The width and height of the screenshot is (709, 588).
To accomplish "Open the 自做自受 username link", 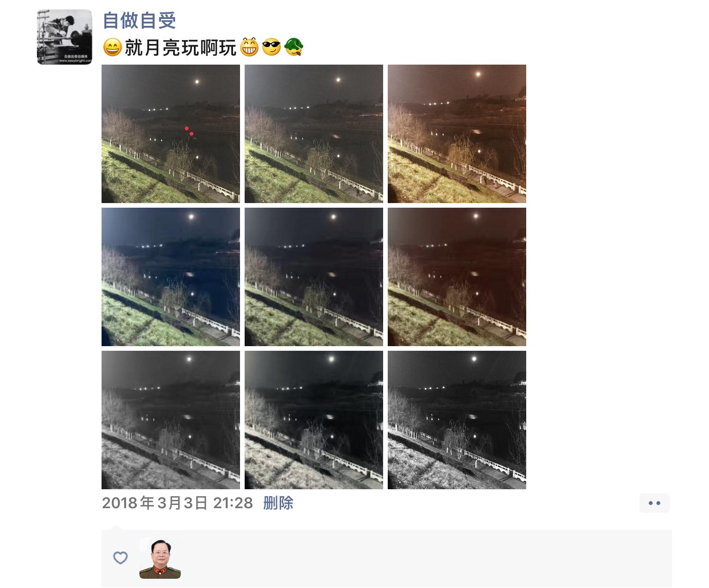I will (139, 20).
